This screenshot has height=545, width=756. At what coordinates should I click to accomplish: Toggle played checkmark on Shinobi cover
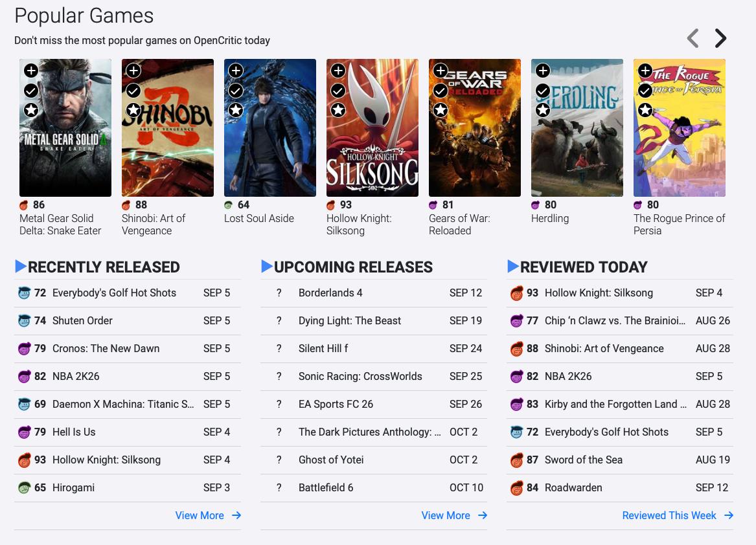click(x=133, y=91)
